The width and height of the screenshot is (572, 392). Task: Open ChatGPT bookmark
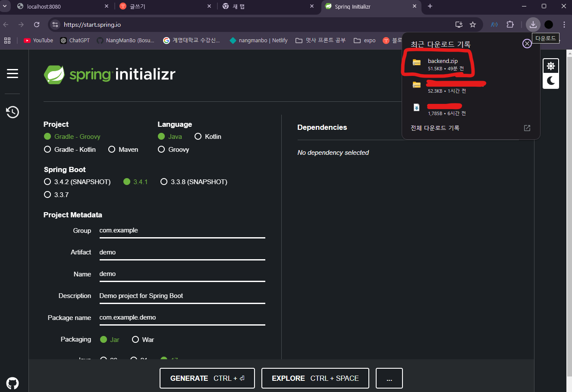point(75,41)
